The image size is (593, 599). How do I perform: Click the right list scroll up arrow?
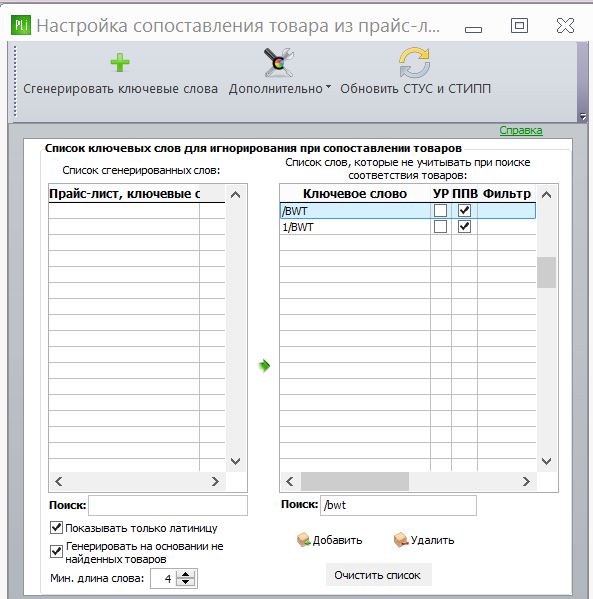tap(546, 195)
